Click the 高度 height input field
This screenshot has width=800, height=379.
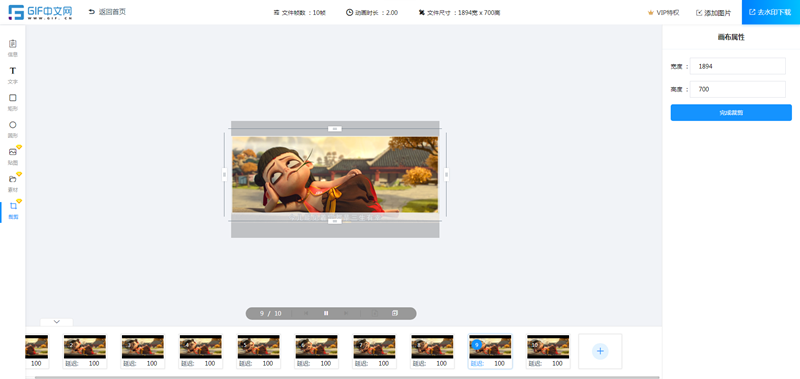pyautogui.click(x=737, y=89)
